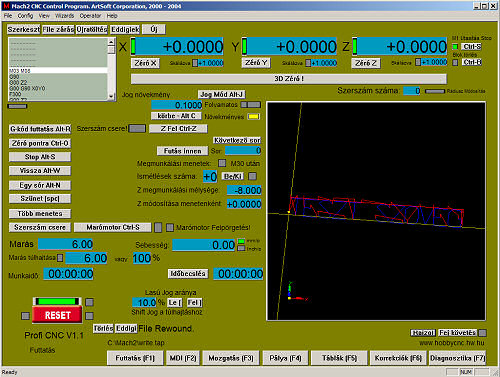Click the Szünet [spc] button
Viewport: 500px width, 377px height.
coord(40,199)
